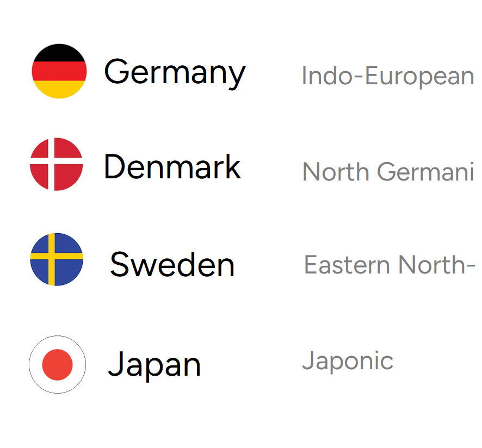Click the red area of Denmark's flag
This screenshot has width=482, height=448.
click(69, 178)
